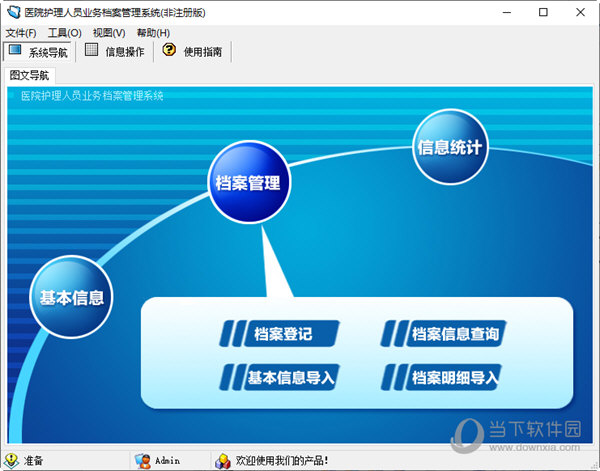Expand the 视图(V) menu
The width and height of the screenshot is (600, 471).
(109, 33)
